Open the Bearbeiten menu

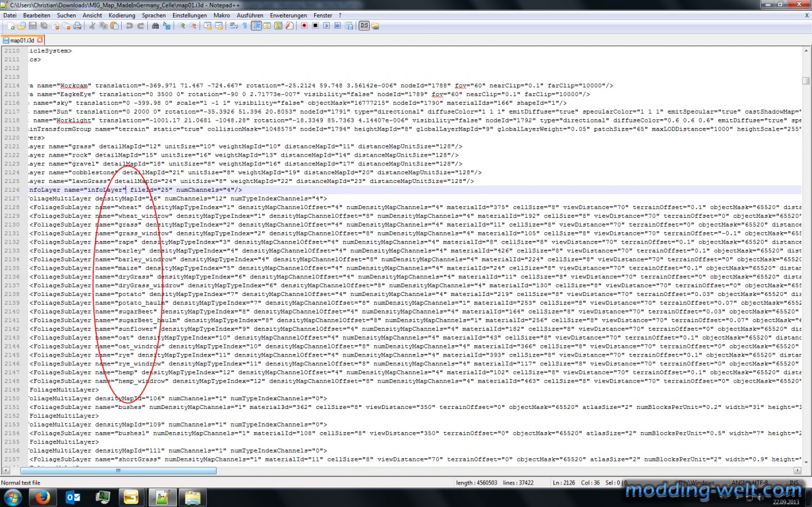(x=37, y=15)
